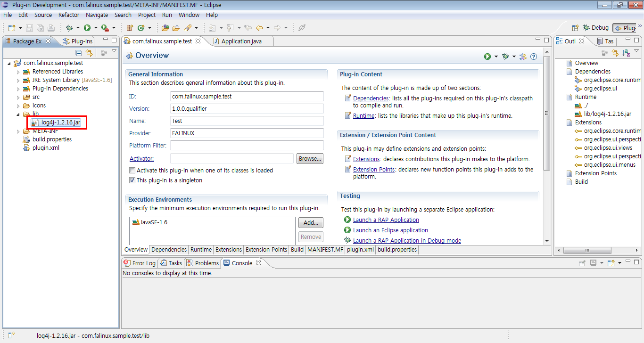The width and height of the screenshot is (644, 343).
Task: Click the New Java Class icon
Action: tap(140, 28)
